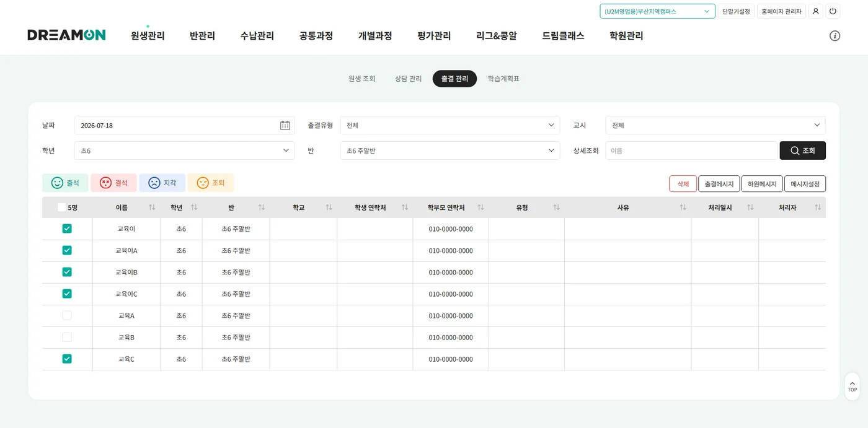Open the calendar date picker icon
This screenshot has height=428, width=868.
click(285, 125)
